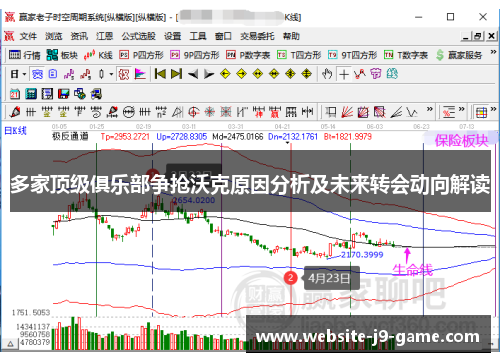Open the 文件 menu
Image resolution: width=500 pixels, height=362 pixels.
coord(28,36)
